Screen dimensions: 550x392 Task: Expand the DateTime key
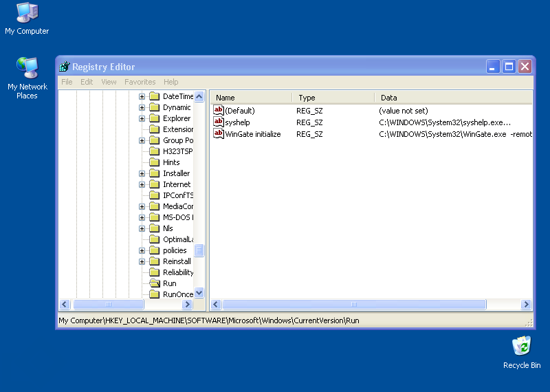pyautogui.click(x=142, y=96)
